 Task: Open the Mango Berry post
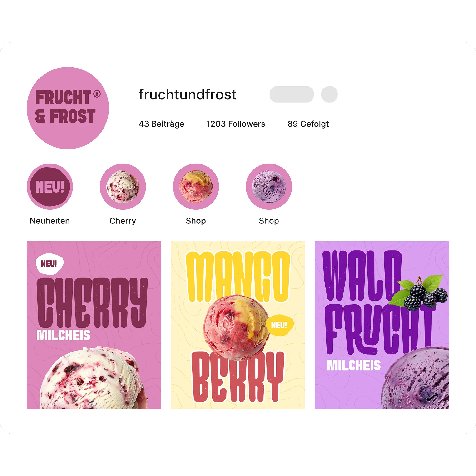pos(238,325)
